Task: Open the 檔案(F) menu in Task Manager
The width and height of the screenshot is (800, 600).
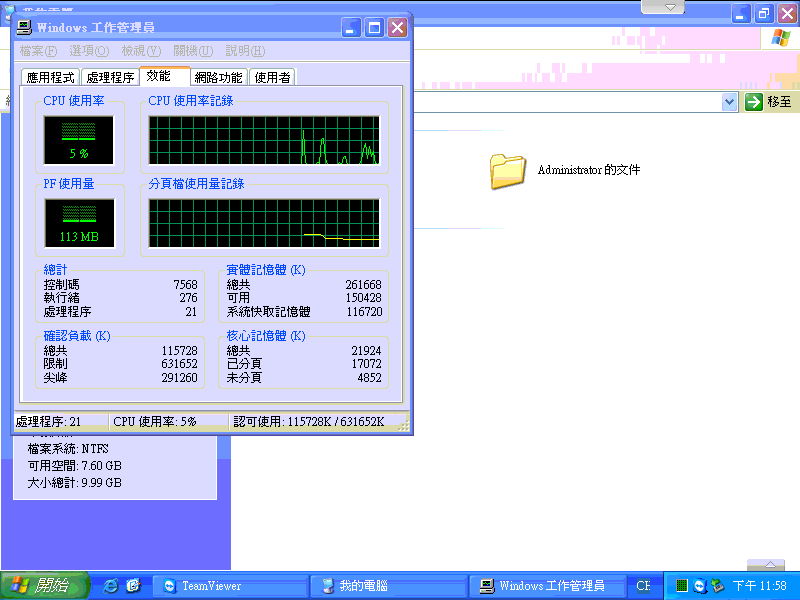Action: click(38, 51)
